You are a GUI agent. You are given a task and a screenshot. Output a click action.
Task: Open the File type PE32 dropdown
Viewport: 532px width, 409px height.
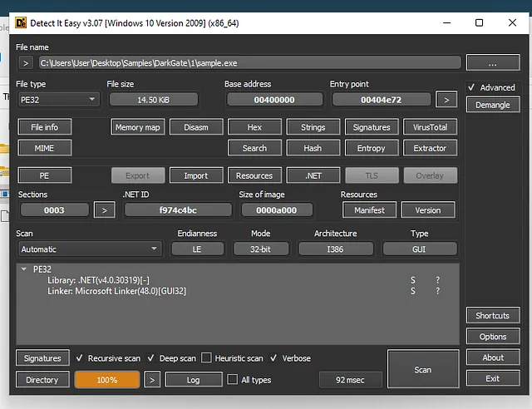(59, 100)
